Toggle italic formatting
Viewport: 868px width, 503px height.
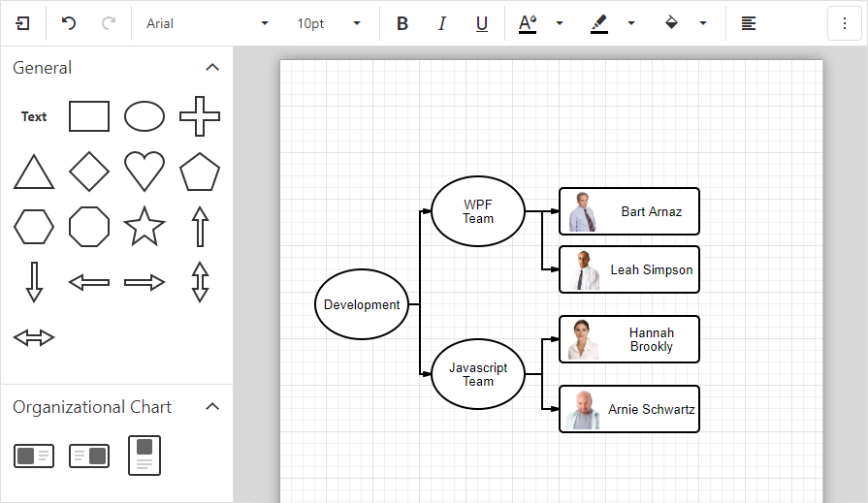[441, 23]
